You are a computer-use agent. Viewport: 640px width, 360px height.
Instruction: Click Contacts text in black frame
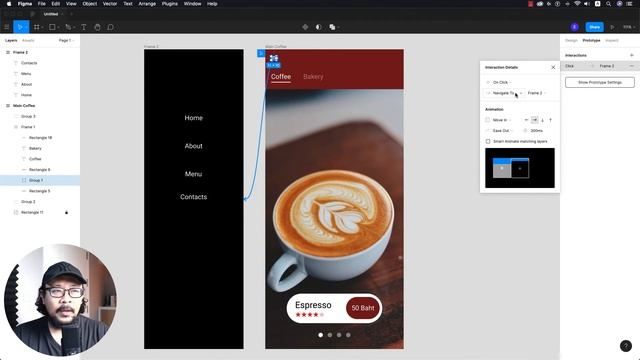click(x=193, y=197)
